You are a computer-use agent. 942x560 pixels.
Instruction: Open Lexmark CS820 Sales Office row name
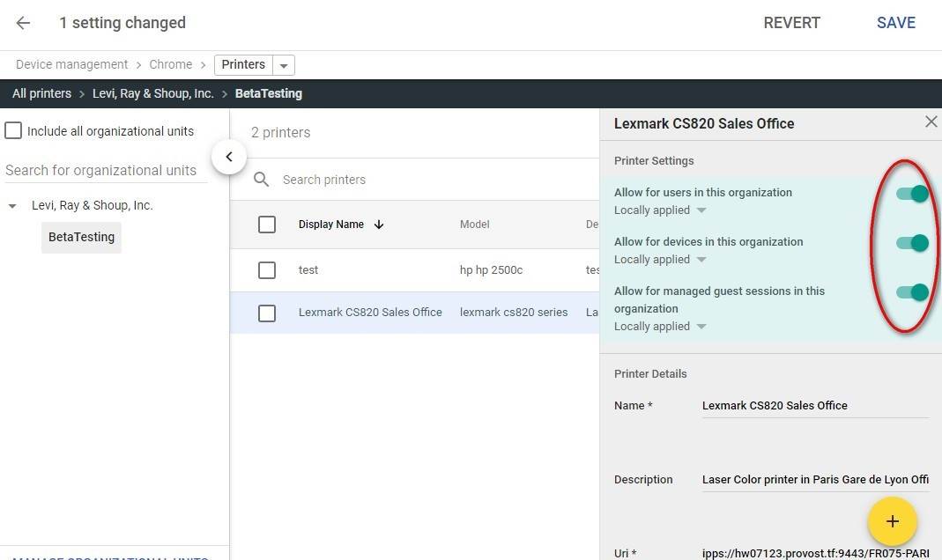[x=370, y=312]
